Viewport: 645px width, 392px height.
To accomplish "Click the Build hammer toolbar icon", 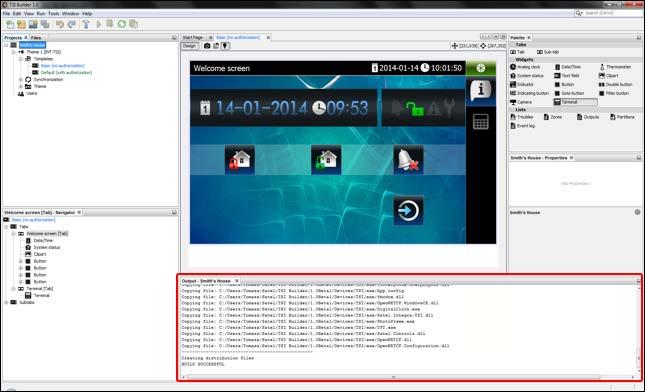I will (86, 24).
